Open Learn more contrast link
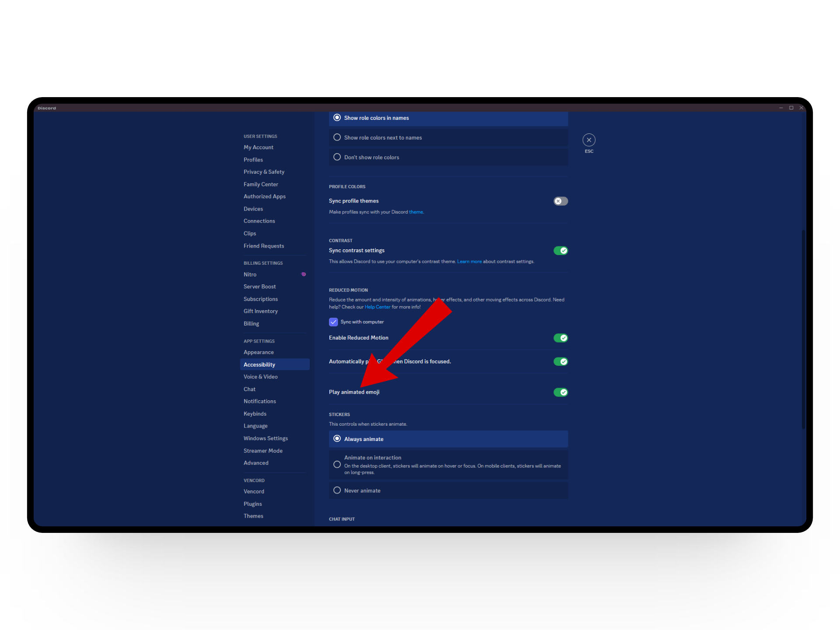The width and height of the screenshot is (840, 630). coord(469,262)
